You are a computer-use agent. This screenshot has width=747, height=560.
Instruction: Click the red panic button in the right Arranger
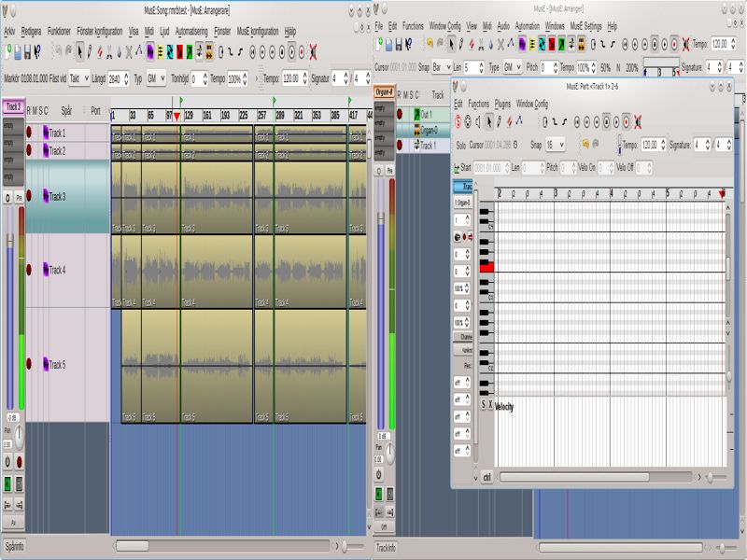click(684, 43)
